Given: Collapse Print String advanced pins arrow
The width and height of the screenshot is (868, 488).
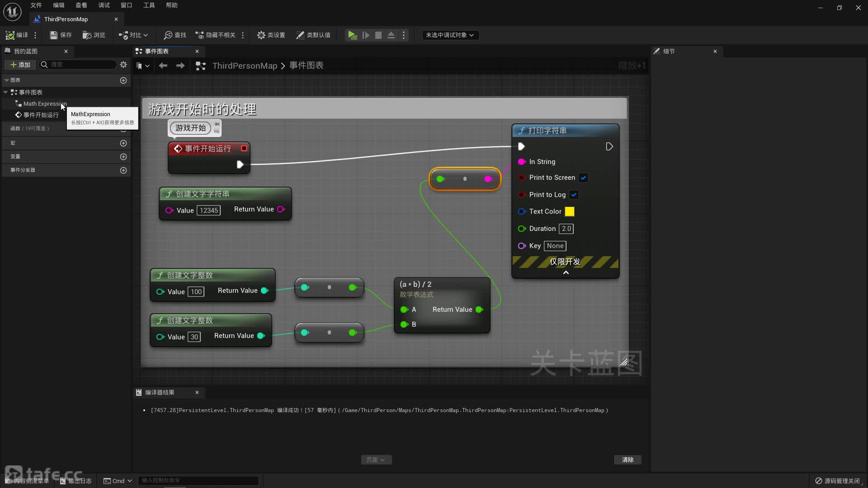Looking at the screenshot, I should (566, 272).
